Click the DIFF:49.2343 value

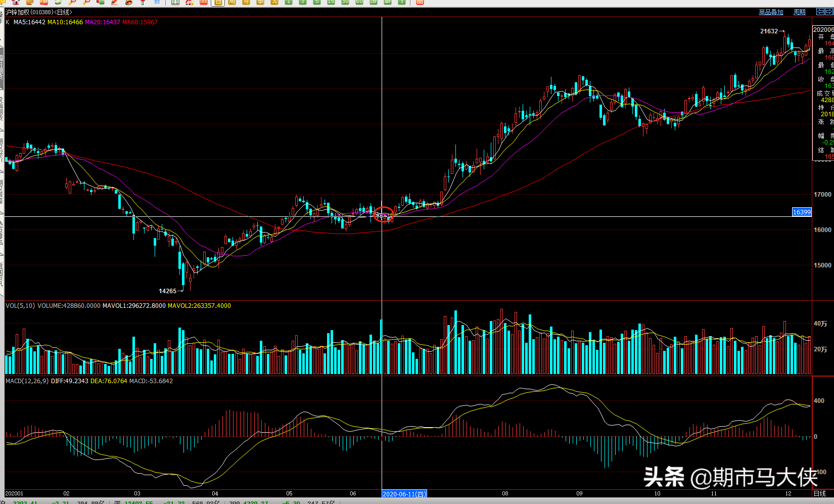[70, 381]
